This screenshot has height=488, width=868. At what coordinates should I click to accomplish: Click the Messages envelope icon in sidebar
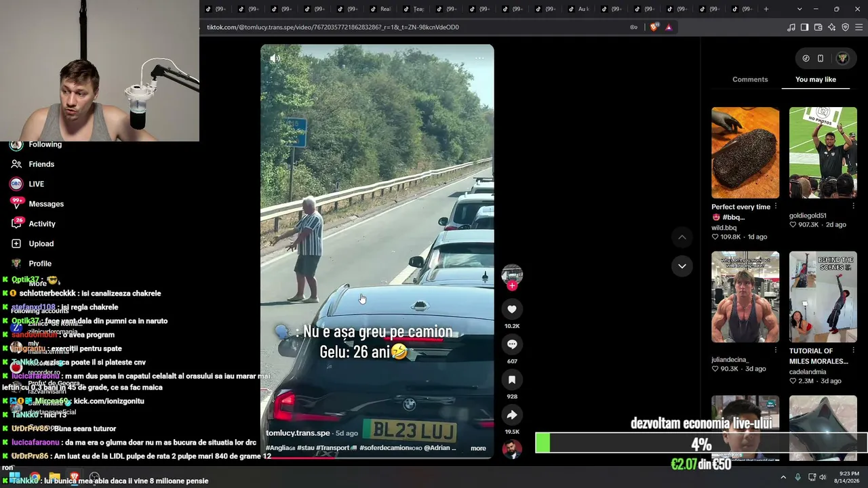click(x=16, y=203)
